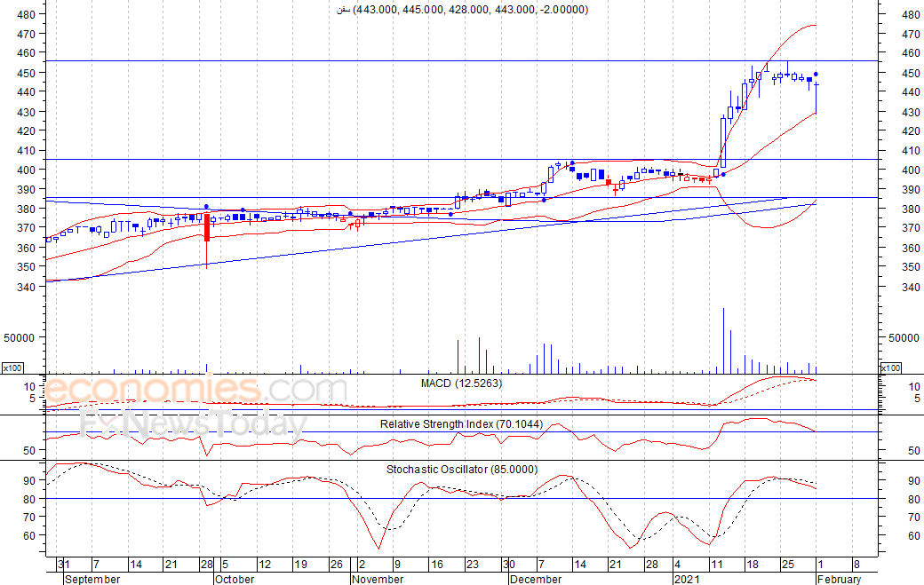Viewport: 924px width, 585px height.
Task: Click the November 2 date label
Action: click(x=362, y=565)
